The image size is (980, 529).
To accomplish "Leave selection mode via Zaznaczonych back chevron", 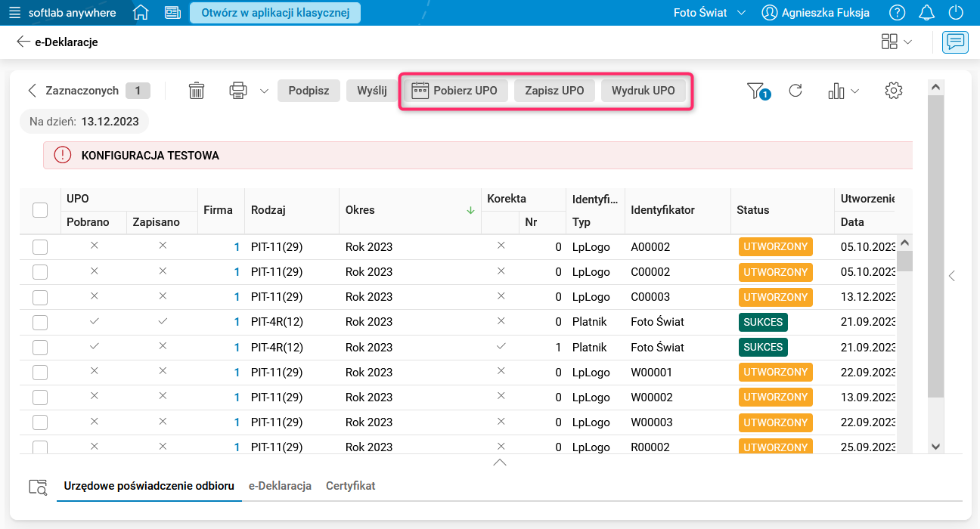I will coord(32,91).
